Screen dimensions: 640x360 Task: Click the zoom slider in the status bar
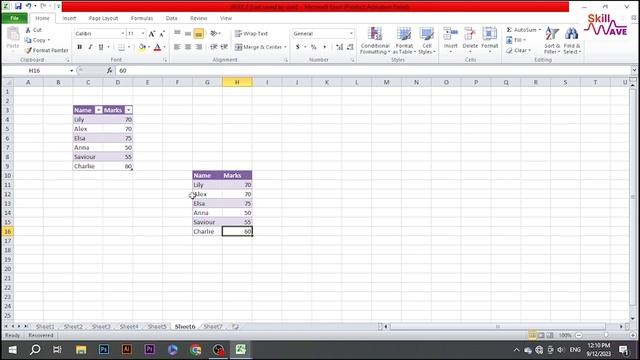point(606,336)
